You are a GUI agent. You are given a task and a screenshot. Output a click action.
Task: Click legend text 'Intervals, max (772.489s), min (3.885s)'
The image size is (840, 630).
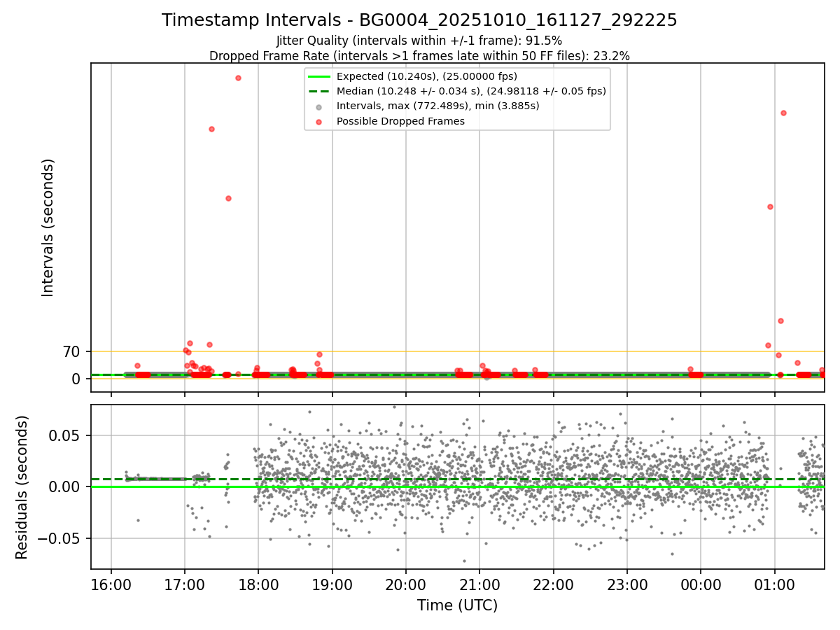(x=438, y=106)
